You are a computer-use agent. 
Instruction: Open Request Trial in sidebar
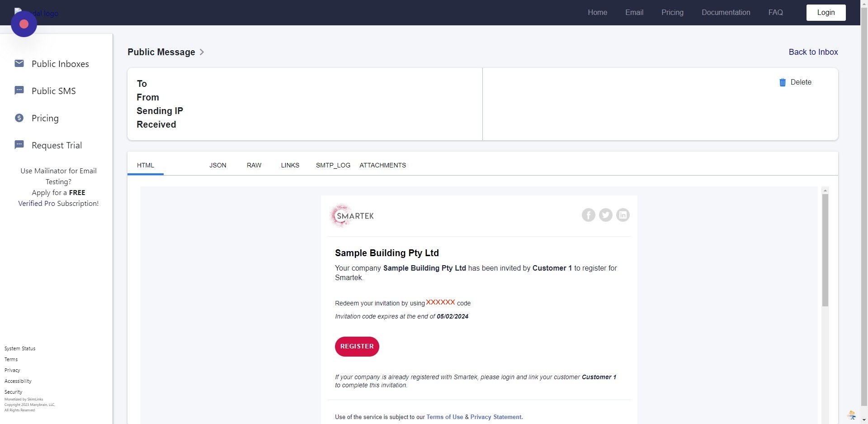coord(57,145)
